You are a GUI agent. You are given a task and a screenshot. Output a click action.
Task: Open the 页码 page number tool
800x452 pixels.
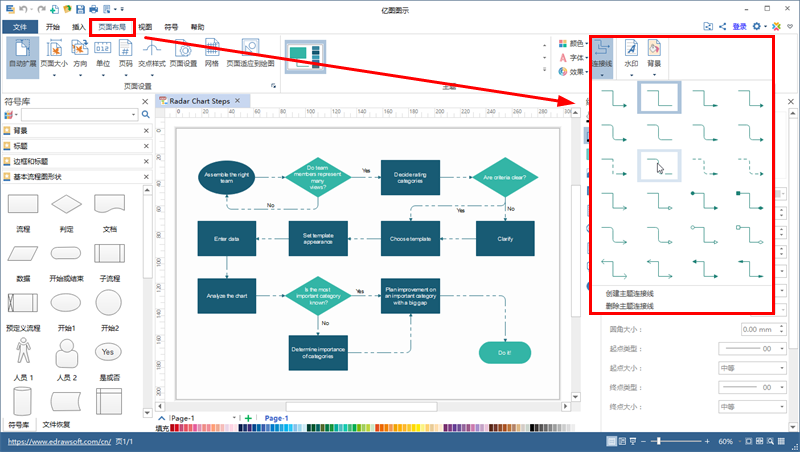126,57
